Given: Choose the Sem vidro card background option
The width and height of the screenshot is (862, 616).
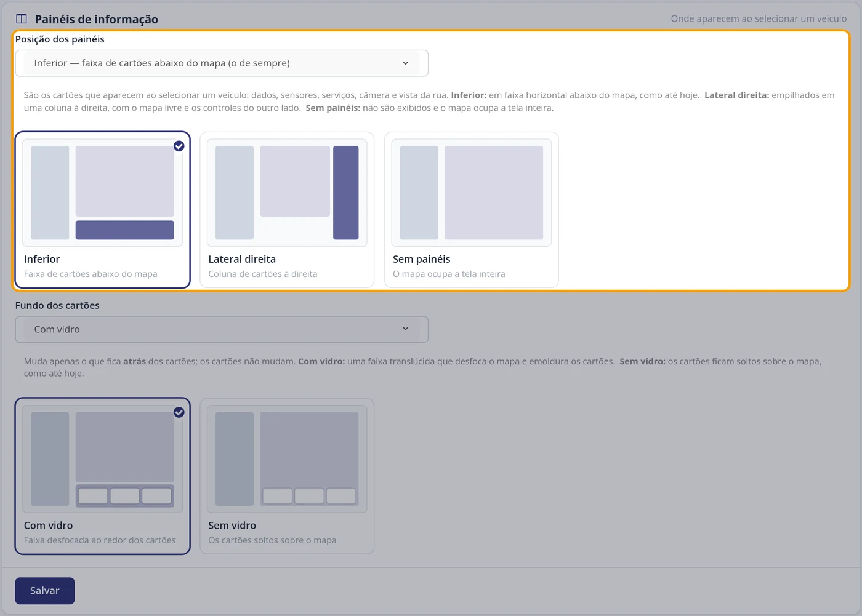Looking at the screenshot, I should 287,476.
